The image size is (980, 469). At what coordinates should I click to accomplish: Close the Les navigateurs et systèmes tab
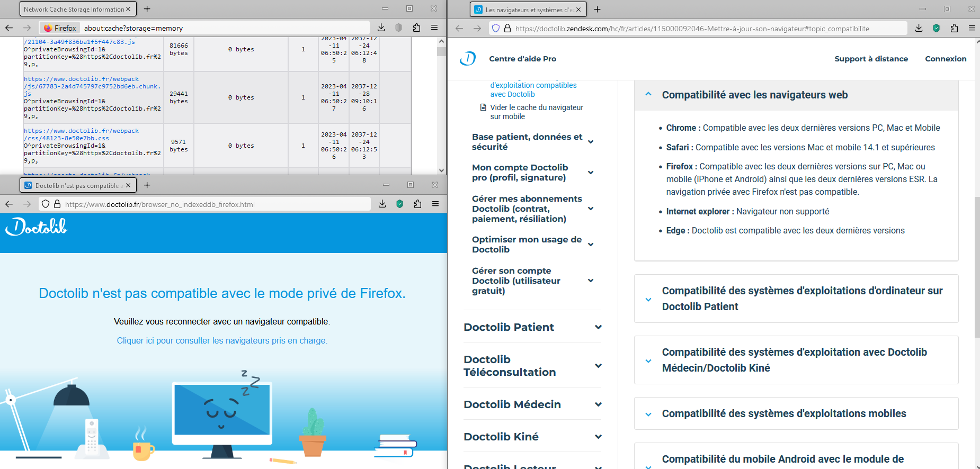point(578,10)
